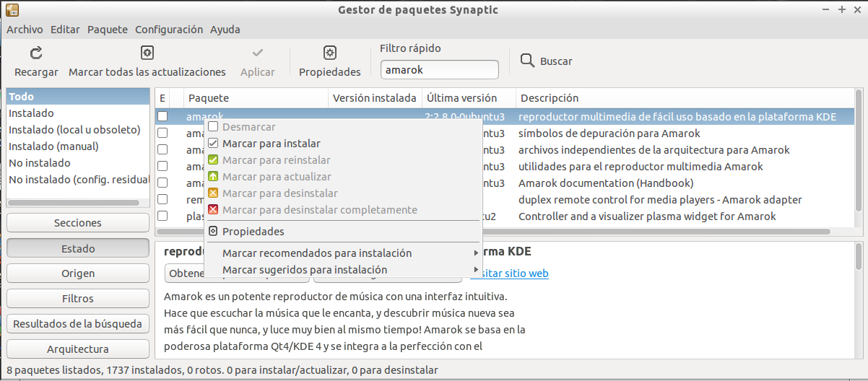Sort by the Última versión column header
The width and height of the screenshot is (868, 381).
coord(469,98)
